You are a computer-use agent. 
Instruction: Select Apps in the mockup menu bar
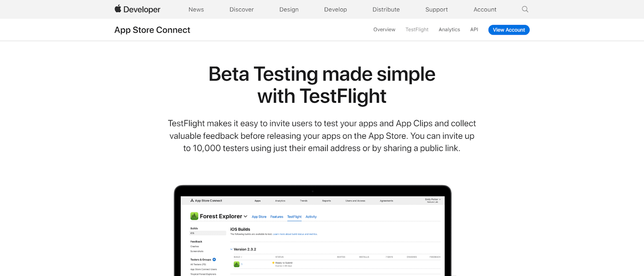pyautogui.click(x=258, y=201)
